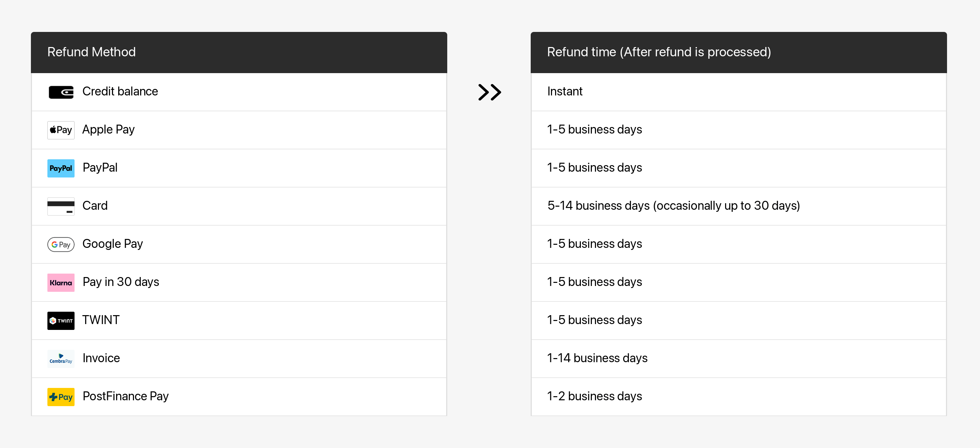Select the Invoice row label
This screenshot has height=448, width=980.
pyautogui.click(x=101, y=358)
